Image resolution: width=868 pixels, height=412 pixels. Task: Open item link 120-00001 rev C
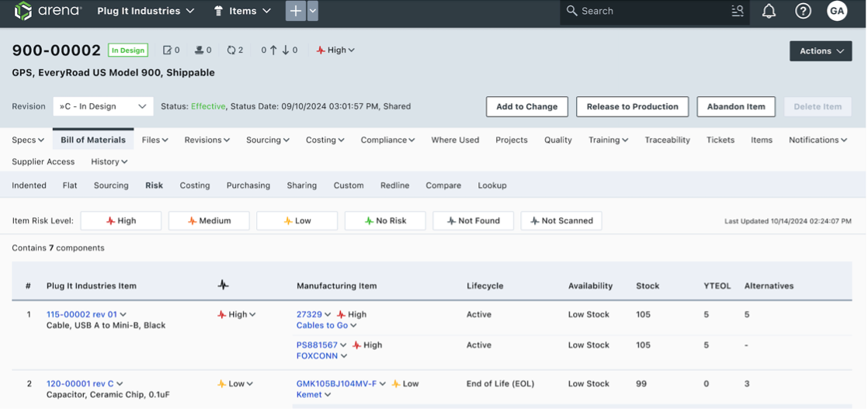[80, 383]
